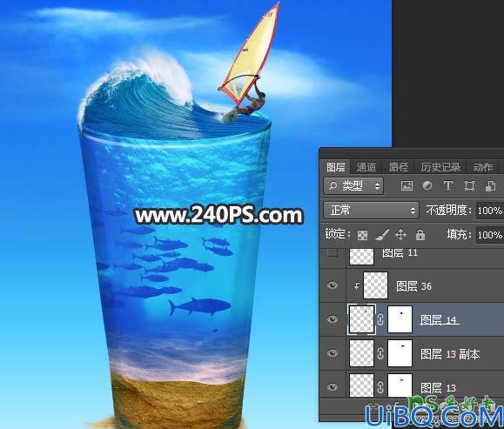
Task: Hide layer 图层 13 副本 eye icon
Action: (x=333, y=353)
